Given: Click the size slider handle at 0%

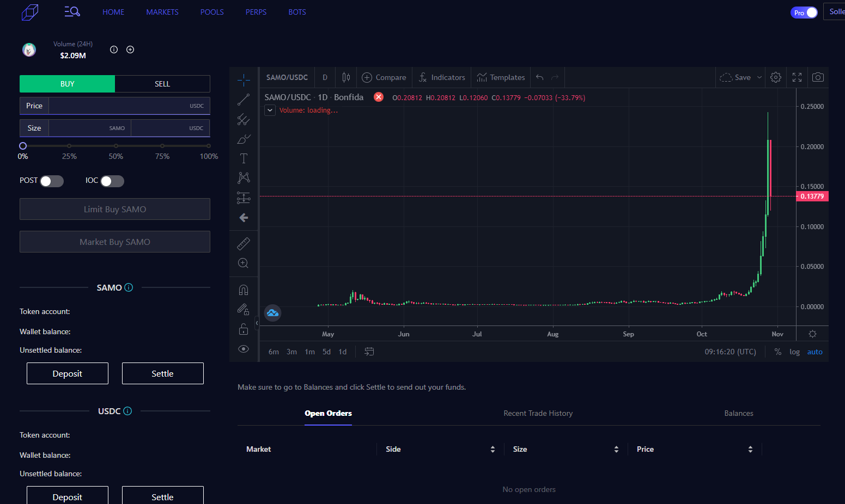Looking at the screenshot, I should pyautogui.click(x=23, y=146).
